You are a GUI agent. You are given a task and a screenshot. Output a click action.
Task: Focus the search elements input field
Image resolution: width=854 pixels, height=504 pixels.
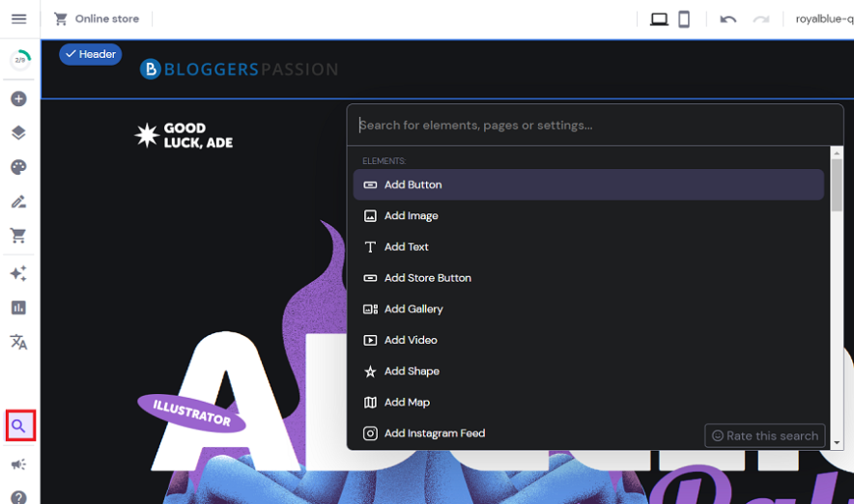click(x=595, y=126)
